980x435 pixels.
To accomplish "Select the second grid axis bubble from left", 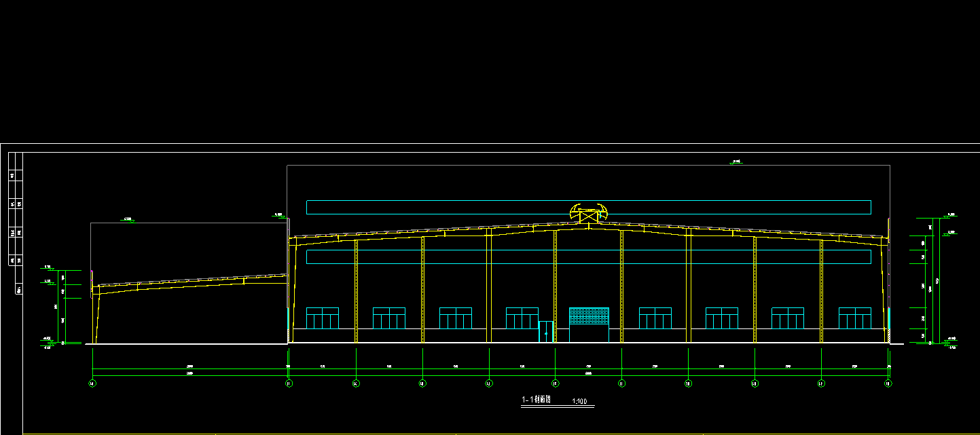I will (x=289, y=383).
